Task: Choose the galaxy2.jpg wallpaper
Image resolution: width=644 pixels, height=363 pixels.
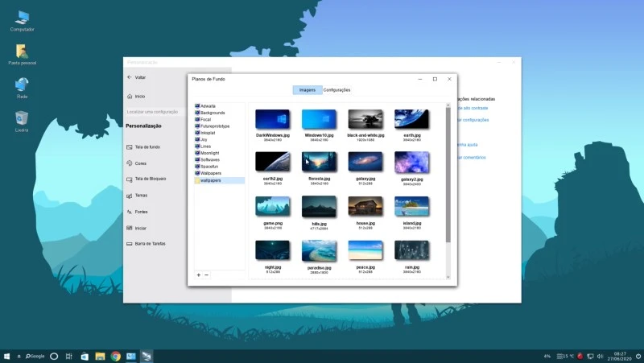Action: [412, 168]
